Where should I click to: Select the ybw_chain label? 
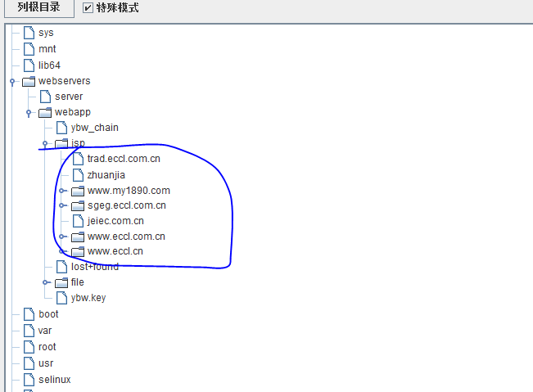tap(94, 128)
